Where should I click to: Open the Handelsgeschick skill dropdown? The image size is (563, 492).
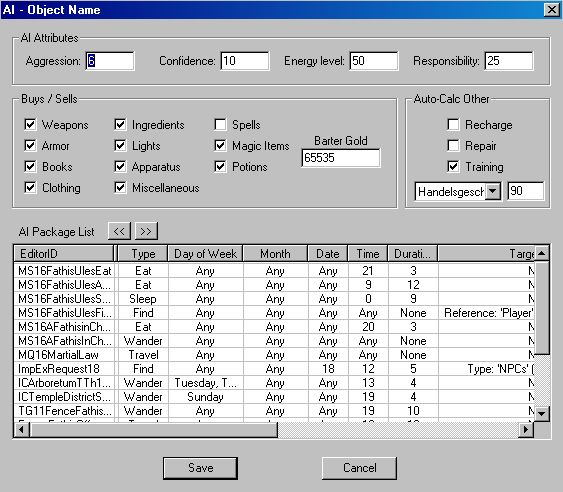click(493, 191)
